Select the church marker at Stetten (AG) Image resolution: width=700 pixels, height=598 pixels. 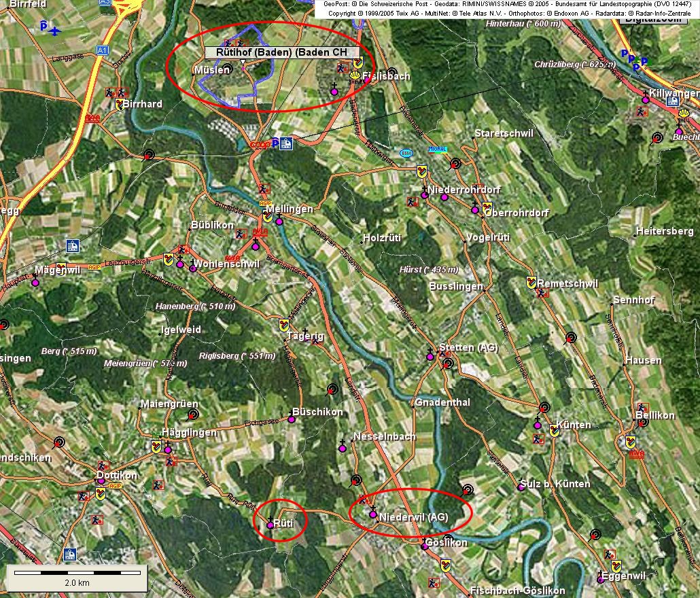coord(430,355)
